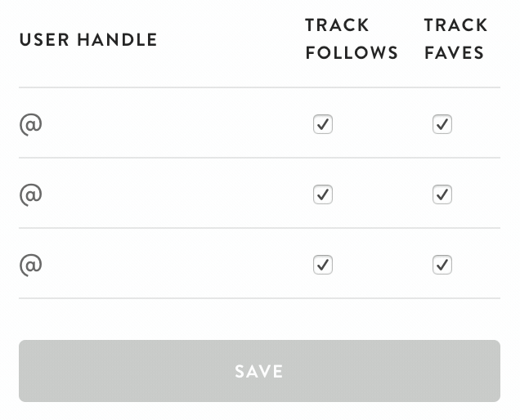
Task: Uncheck Track Faves for the first user
Action: pos(442,124)
